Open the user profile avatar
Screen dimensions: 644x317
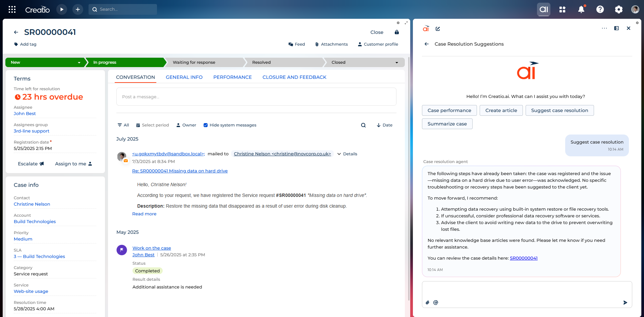pos(635,9)
